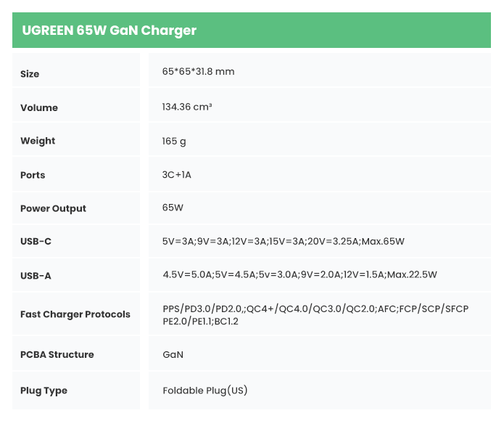Click the UGREEN 65W GaN Charger header
Image resolution: width=504 pixels, height=421 pixels.
(x=109, y=30)
